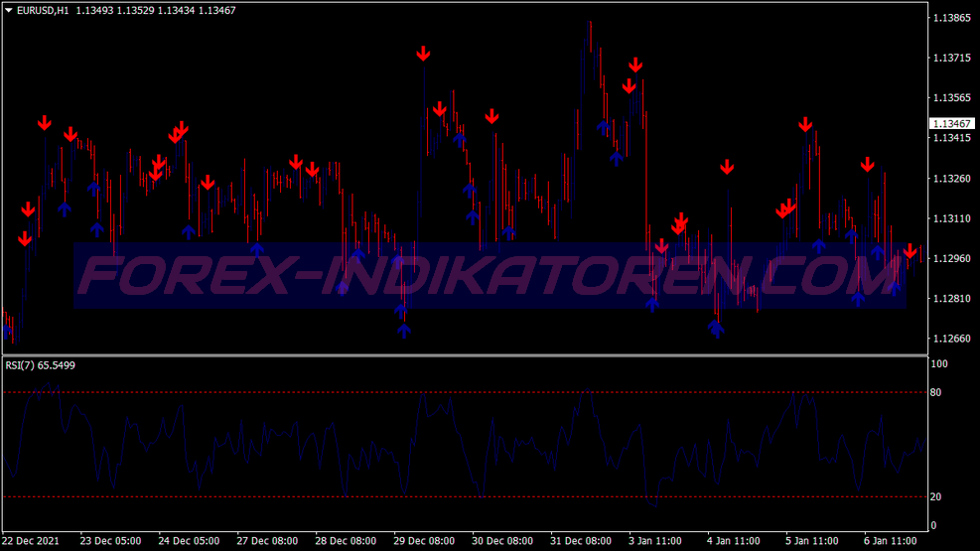This screenshot has height=551, width=980.
Task: Click the 5 Jan 11:00 time label
Action: [x=812, y=541]
